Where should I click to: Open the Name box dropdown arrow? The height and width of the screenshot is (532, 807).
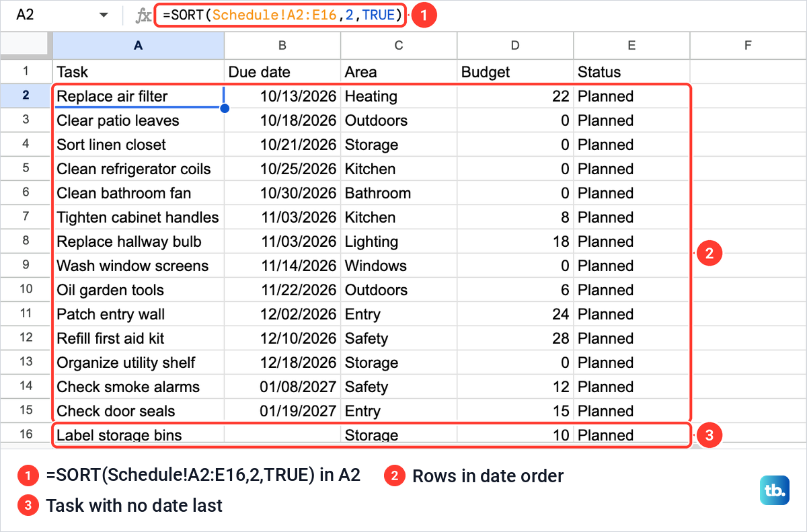click(103, 15)
